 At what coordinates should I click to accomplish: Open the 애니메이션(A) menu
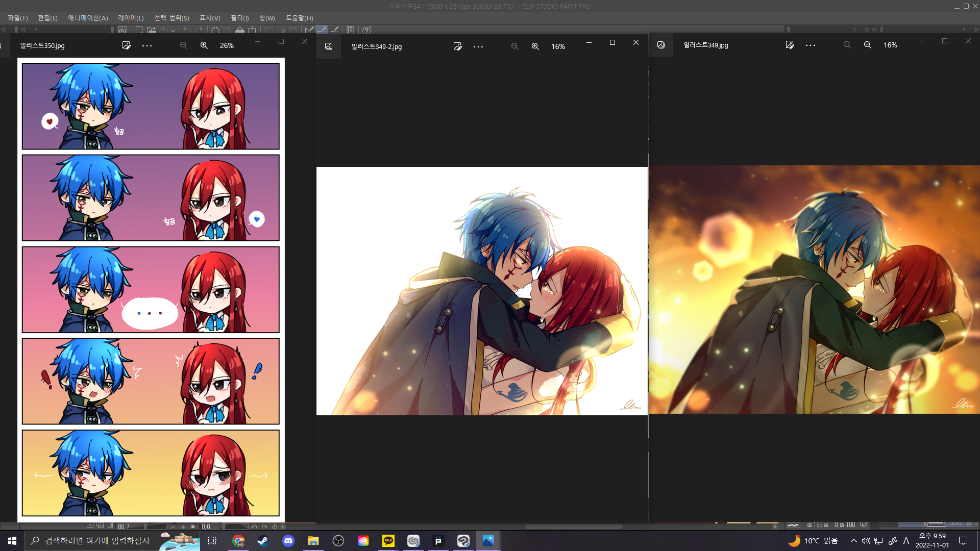[x=88, y=18]
